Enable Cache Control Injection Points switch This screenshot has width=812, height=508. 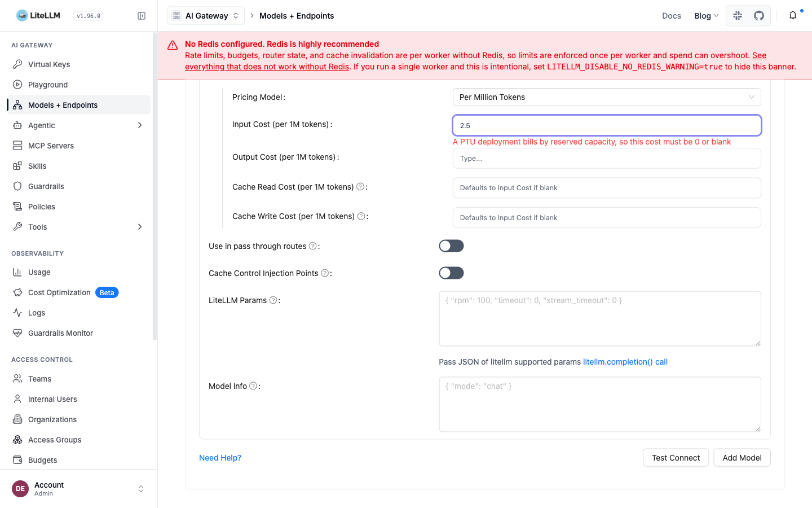pyautogui.click(x=451, y=273)
